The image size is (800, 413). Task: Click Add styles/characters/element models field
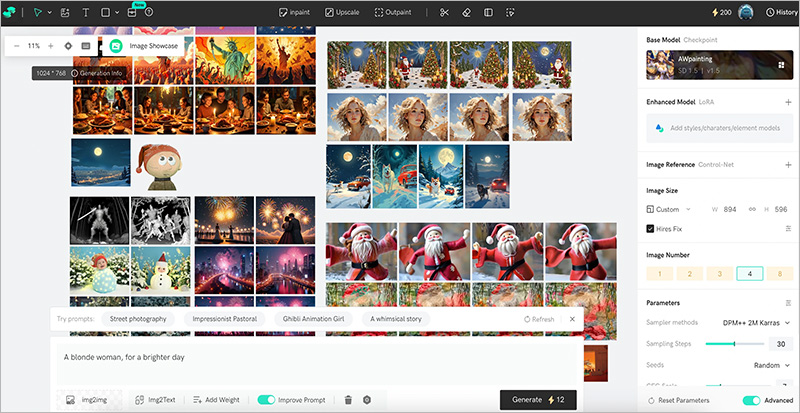coord(719,128)
